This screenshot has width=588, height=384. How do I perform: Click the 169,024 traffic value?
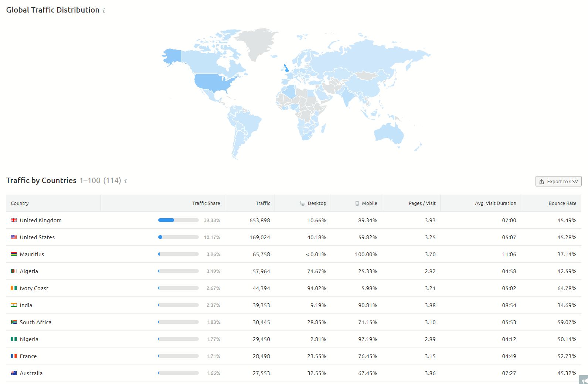coord(260,237)
